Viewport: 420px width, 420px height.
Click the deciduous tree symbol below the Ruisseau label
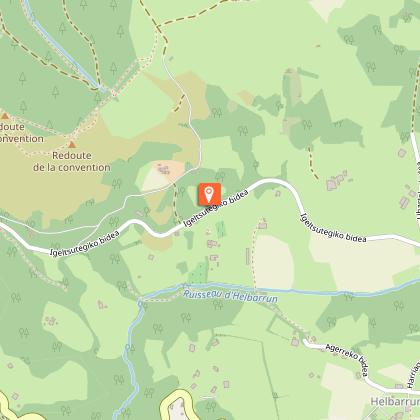(x=218, y=304)
